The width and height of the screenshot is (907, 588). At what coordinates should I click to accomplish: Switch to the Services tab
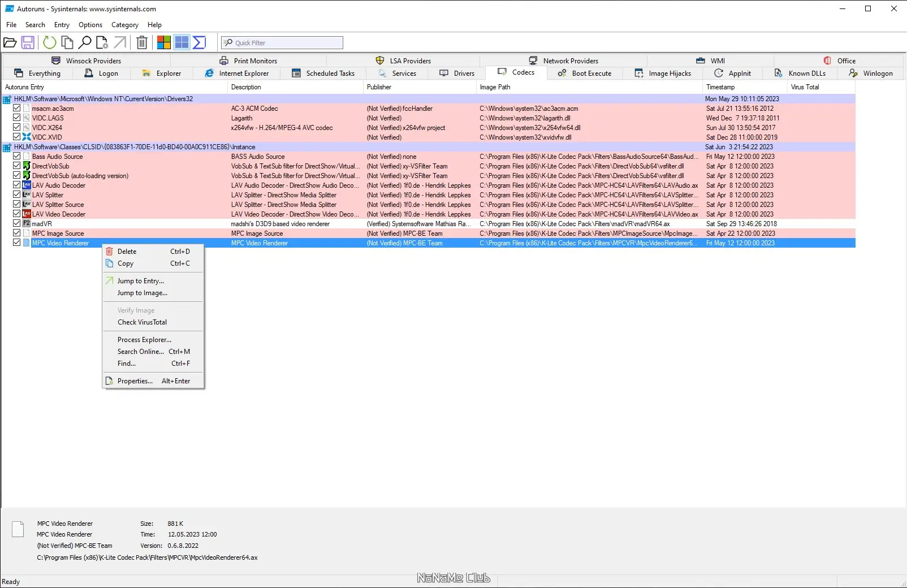(397, 73)
